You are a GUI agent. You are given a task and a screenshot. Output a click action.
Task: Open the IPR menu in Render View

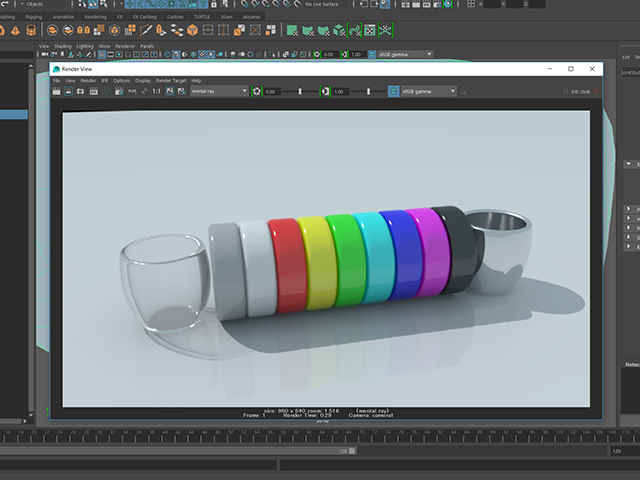(x=105, y=81)
